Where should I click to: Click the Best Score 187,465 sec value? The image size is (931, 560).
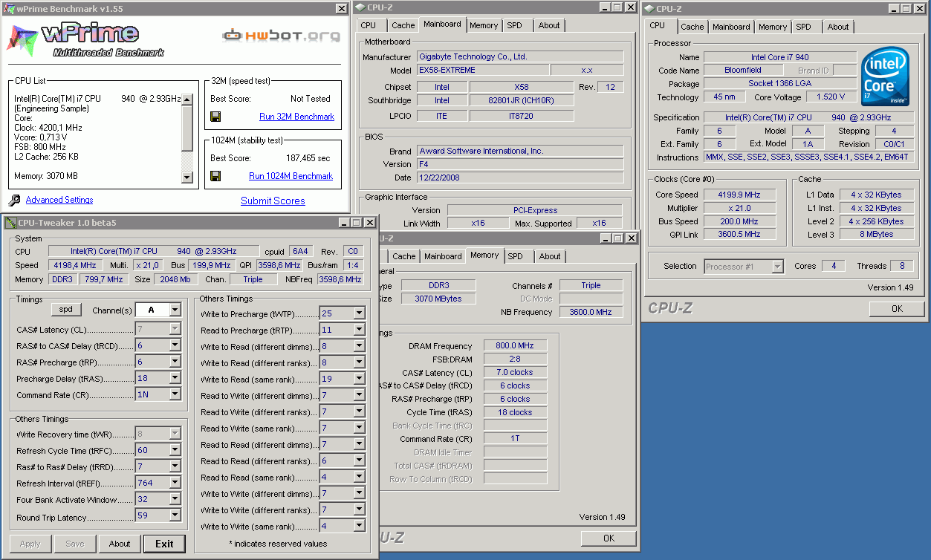[308, 158]
